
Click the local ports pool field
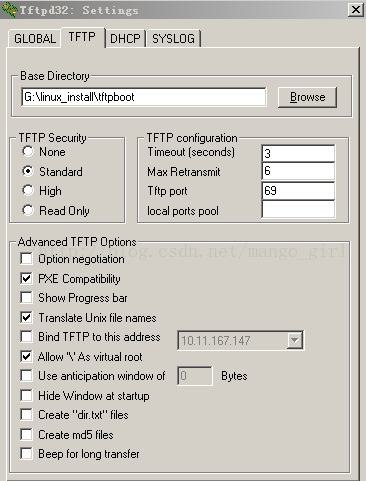pyautogui.click(x=298, y=209)
